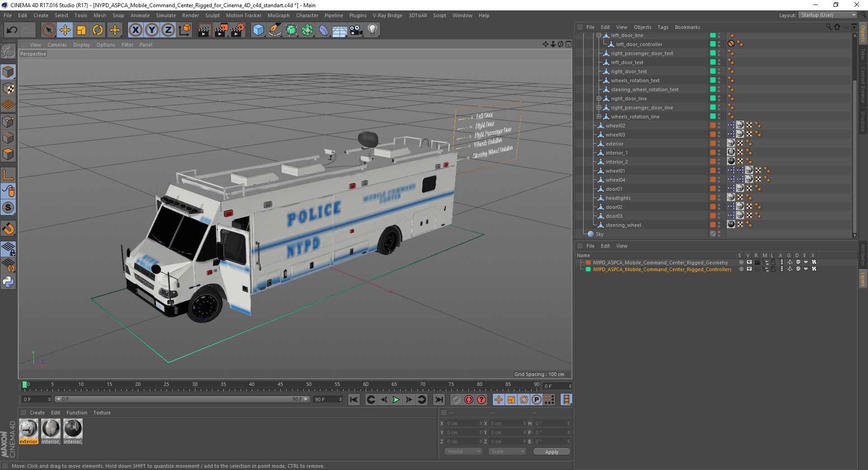Open the Scale mode dropdown
This screenshot has height=470, width=868.
coord(507,451)
